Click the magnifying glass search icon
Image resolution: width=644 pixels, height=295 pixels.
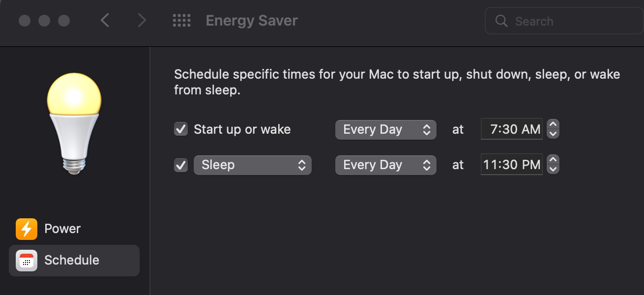click(501, 21)
